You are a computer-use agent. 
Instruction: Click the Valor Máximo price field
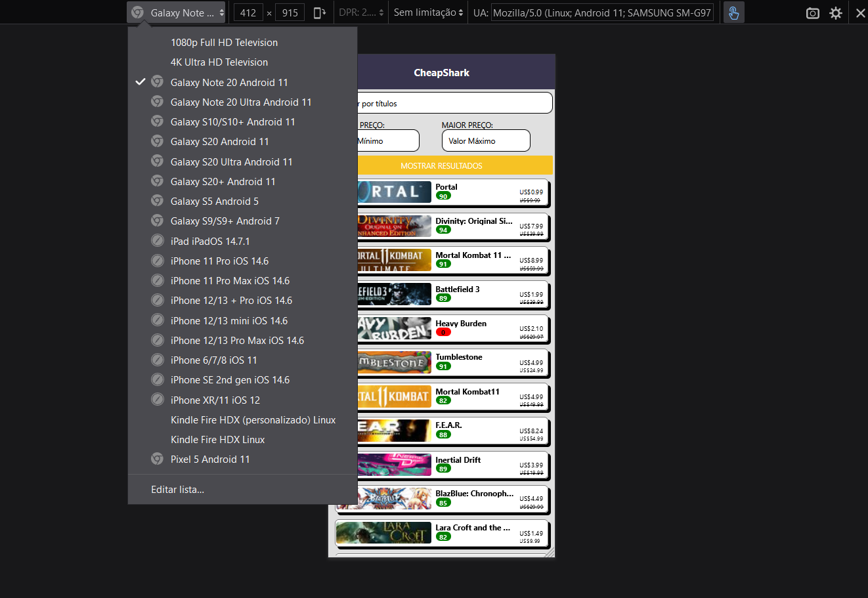[486, 140]
